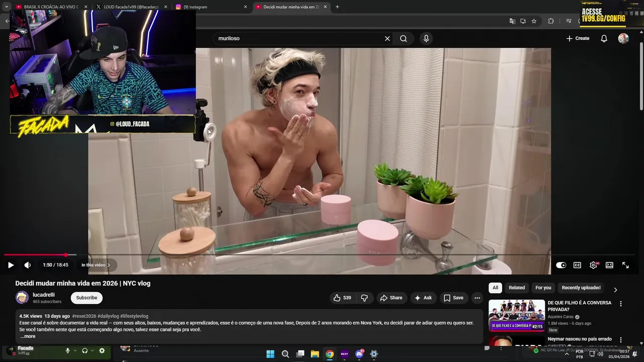Open Discord from the taskbar
Screen dimensions: 644x362
[x=359, y=354]
